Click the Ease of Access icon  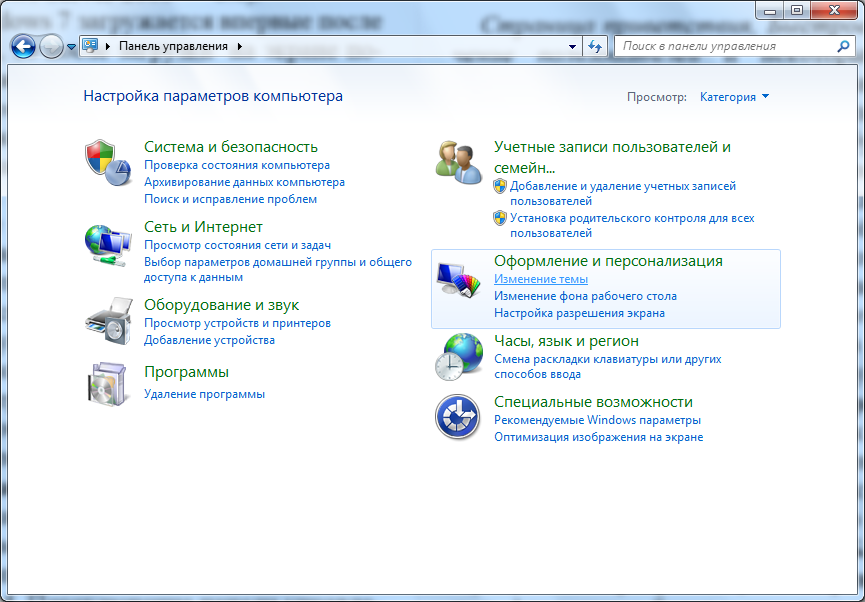pyautogui.click(x=457, y=417)
